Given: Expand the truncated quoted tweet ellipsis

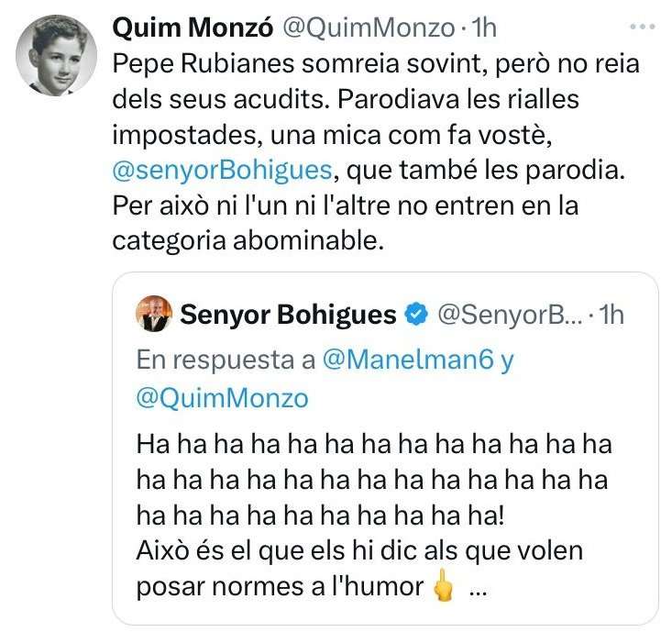Looking at the screenshot, I should tap(478, 587).
